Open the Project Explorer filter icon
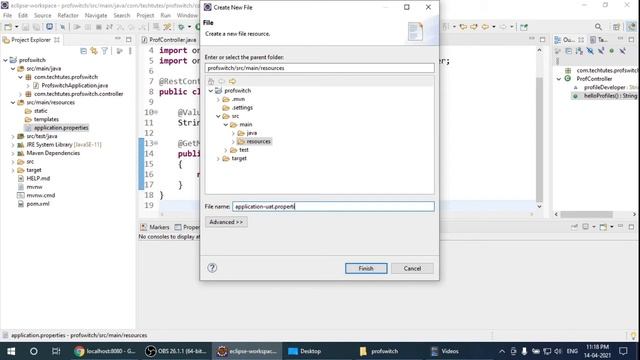Viewport: 640px width, 360px height. 105,51
